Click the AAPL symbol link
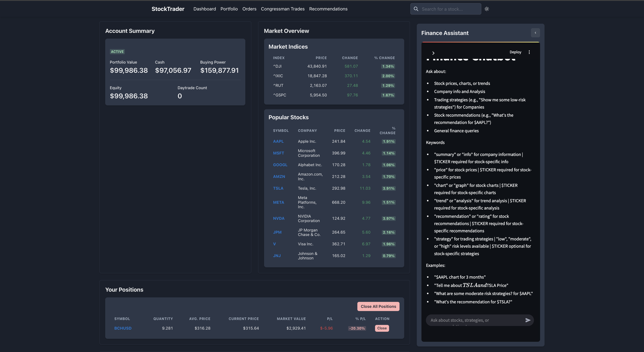This screenshot has width=644, height=352. pos(278,141)
